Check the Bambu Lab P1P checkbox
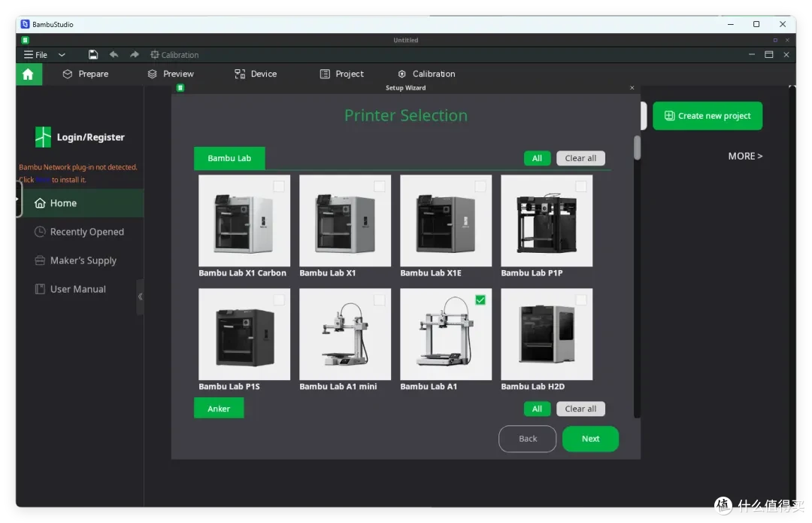The height and width of the screenshot is (523, 812). point(581,187)
